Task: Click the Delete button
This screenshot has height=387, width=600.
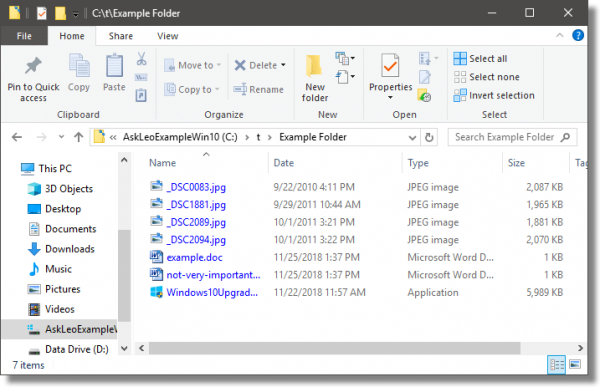Action: tap(256, 65)
